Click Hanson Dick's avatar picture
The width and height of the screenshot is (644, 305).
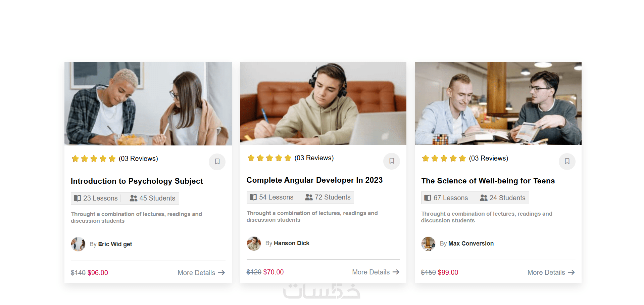(x=254, y=244)
